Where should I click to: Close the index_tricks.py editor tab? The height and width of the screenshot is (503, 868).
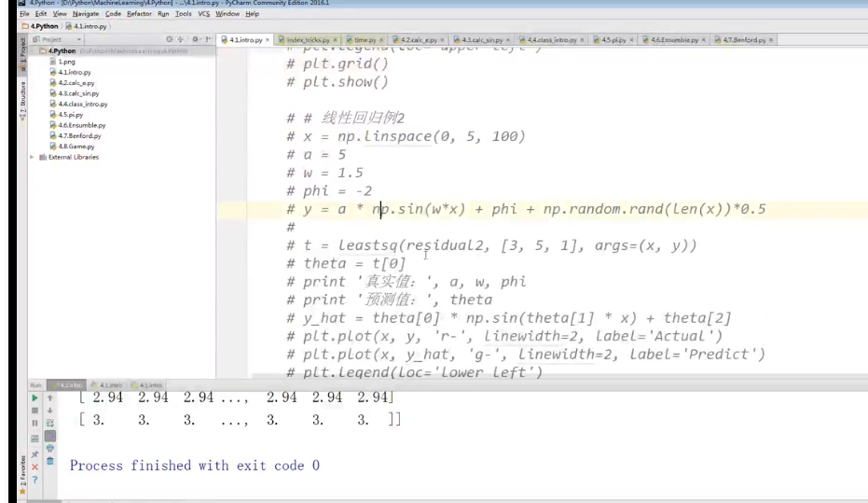335,40
